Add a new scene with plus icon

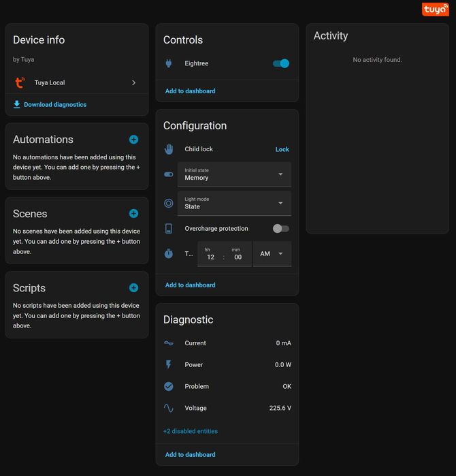(x=133, y=213)
